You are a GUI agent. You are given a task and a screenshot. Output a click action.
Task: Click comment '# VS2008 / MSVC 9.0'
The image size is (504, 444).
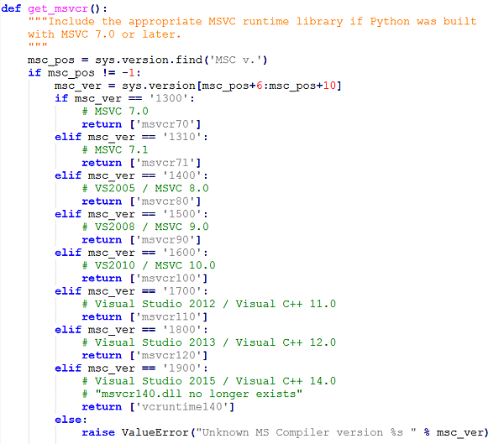point(145,227)
